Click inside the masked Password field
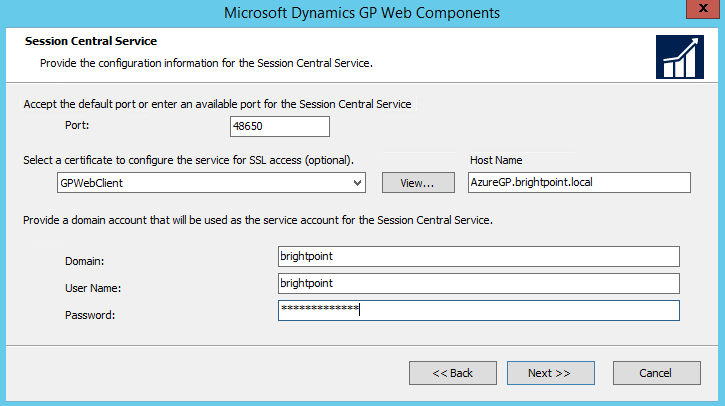The width and height of the screenshot is (725, 406). (478, 311)
